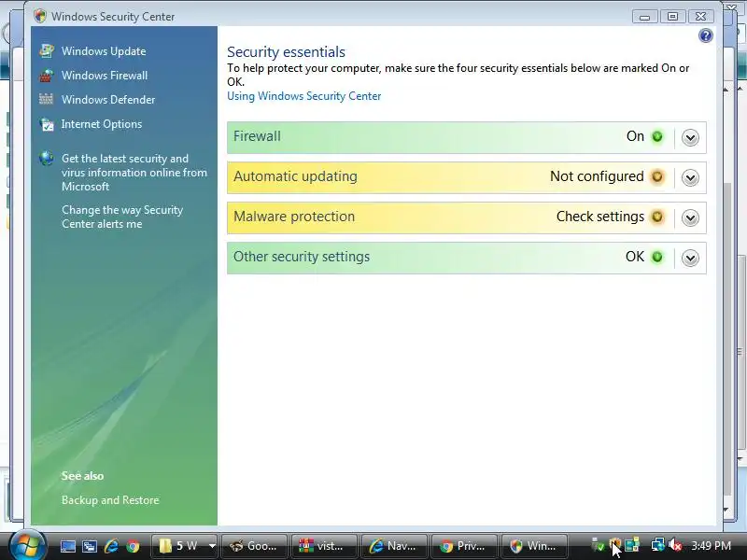Click the 'Not configured' status text
747x560 pixels.
(x=597, y=176)
